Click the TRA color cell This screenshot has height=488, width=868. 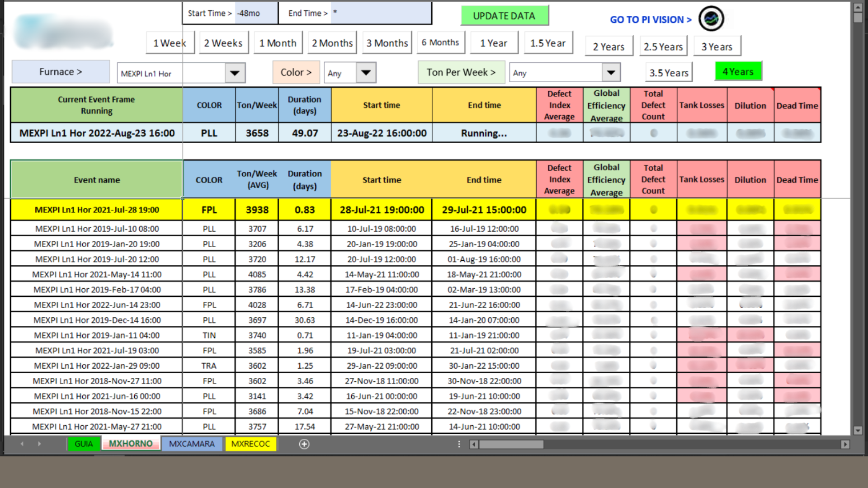pos(209,366)
